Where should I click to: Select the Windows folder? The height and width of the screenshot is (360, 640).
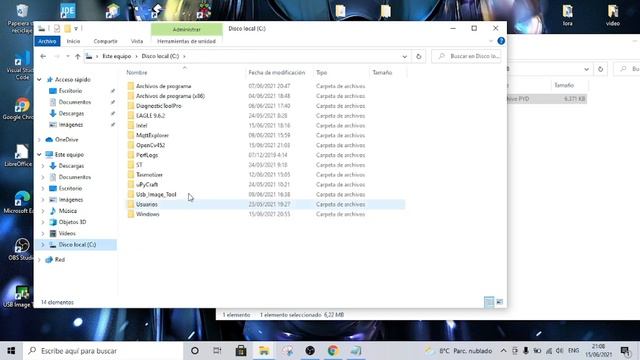[148, 214]
